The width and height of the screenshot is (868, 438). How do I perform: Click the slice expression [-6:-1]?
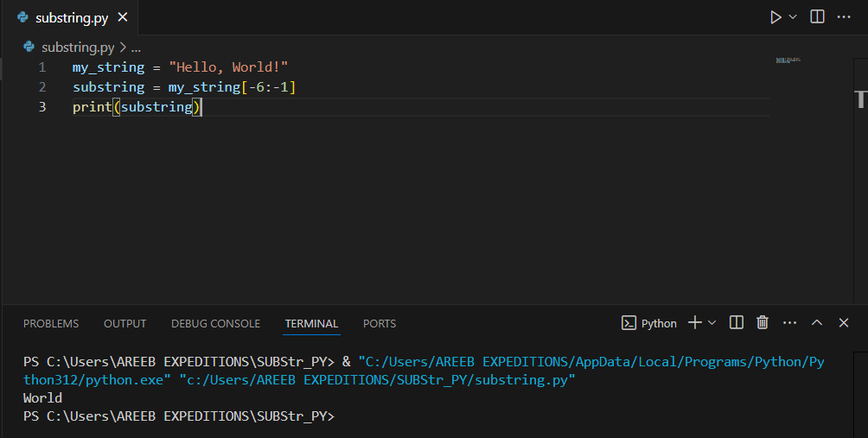[x=269, y=87]
